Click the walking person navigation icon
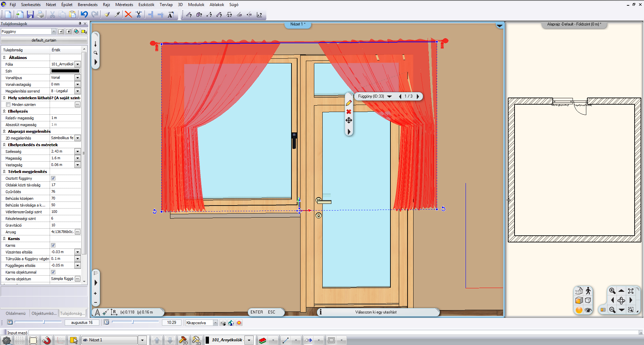The height and width of the screenshot is (345, 644). click(588, 291)
